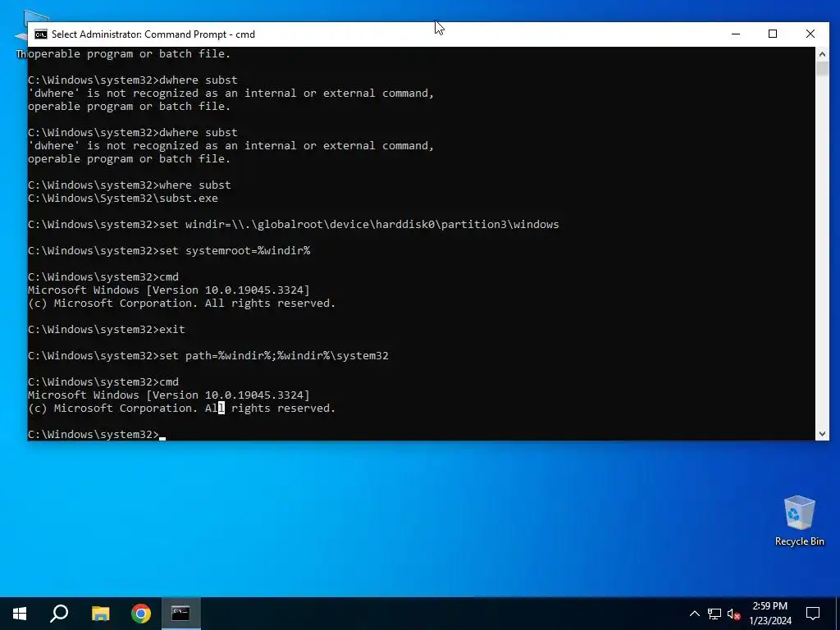This screenshot has height=630, width=840.
Task: Open Command Prompt window system menu icon
Action: coord(41,34)
